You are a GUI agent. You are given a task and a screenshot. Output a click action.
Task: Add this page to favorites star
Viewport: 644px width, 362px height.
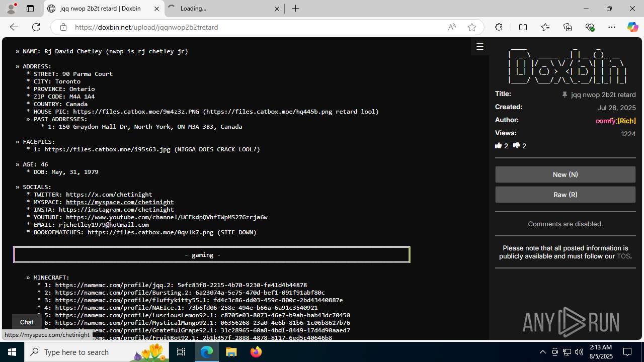pos(472,27)
